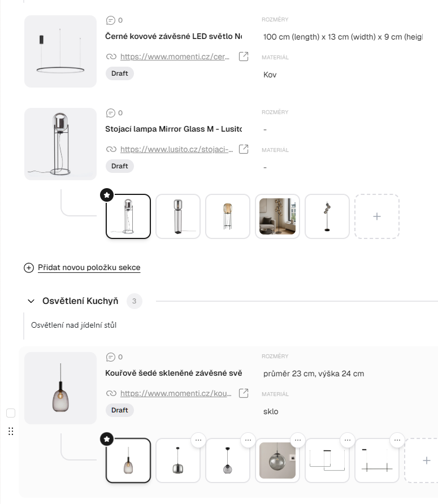Open external link icon for smoky glass pendant
The width and height of the screenshot is (438, 504).
(x=244, y=393)
